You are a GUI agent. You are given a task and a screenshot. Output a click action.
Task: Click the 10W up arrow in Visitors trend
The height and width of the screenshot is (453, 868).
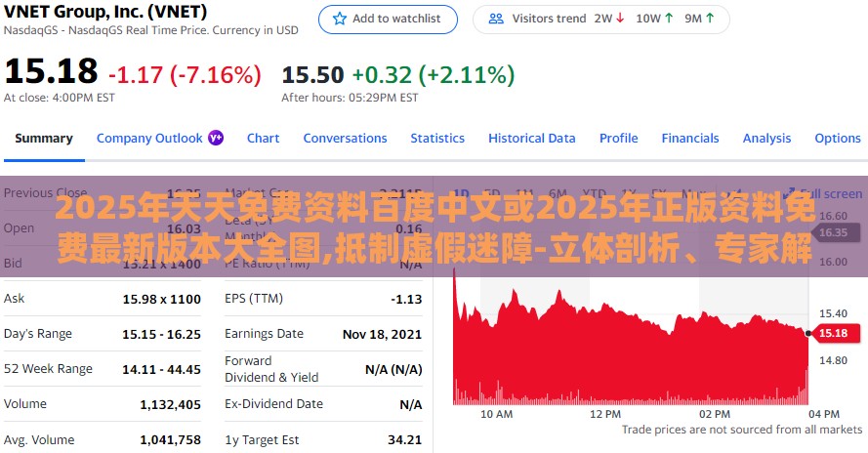(x=669, y=19)
